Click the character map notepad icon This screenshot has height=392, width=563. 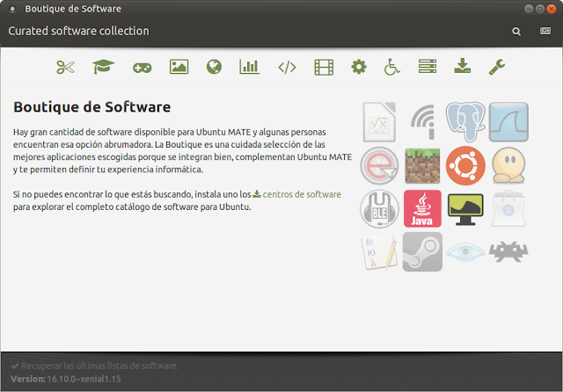click(379, 251)
